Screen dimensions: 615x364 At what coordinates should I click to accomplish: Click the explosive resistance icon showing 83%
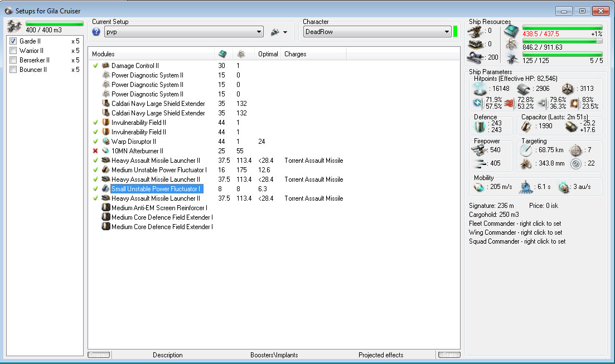tap(575, 103)
